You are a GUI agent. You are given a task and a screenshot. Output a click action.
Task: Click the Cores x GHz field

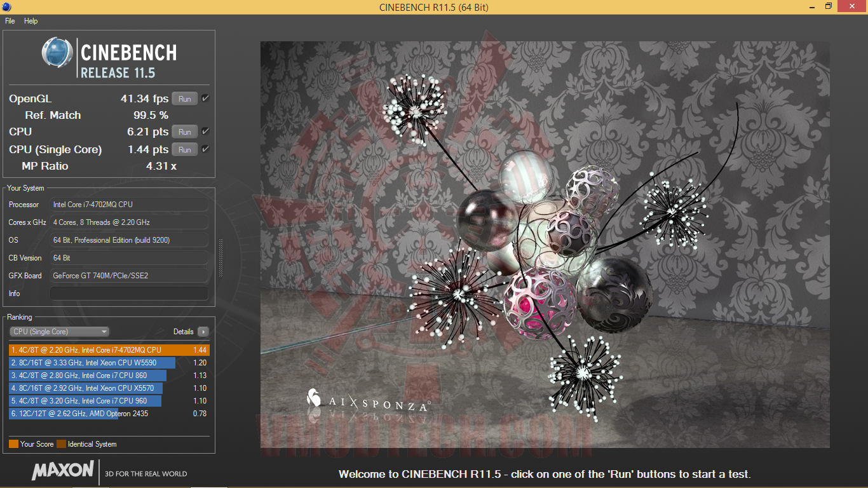click(129, 222)
